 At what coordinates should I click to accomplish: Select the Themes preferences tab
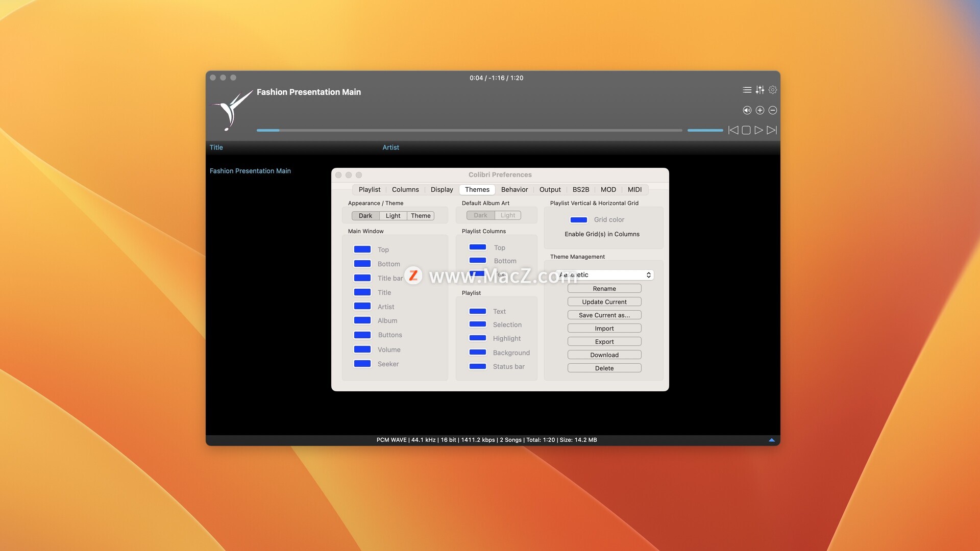coord(477,189)
